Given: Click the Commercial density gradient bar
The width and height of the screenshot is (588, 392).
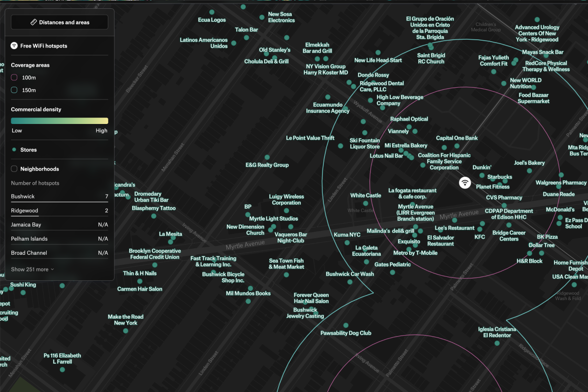Looking at the screenshot, I should pyautogui.click(x=60, y=121).
